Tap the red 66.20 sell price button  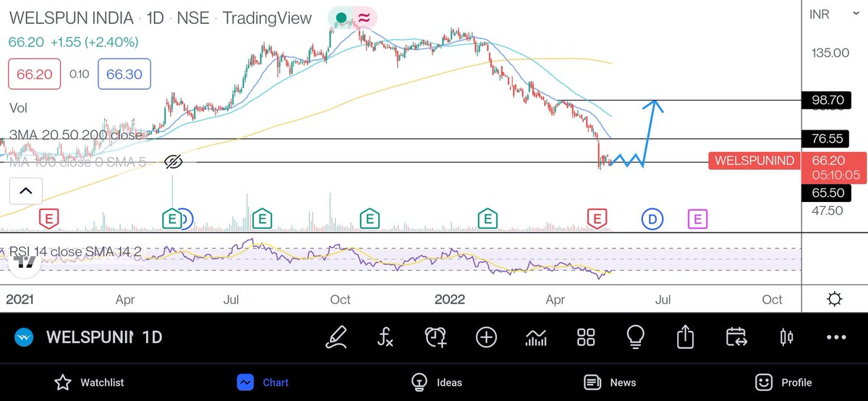click(x=34, y=74)
